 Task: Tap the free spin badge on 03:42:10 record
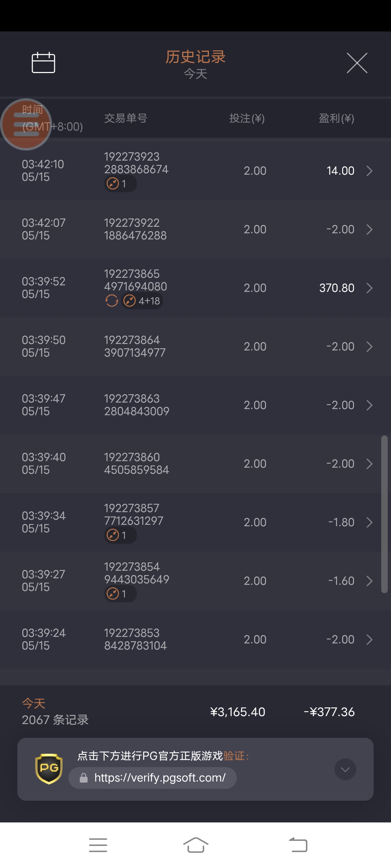tap(120, 184)
